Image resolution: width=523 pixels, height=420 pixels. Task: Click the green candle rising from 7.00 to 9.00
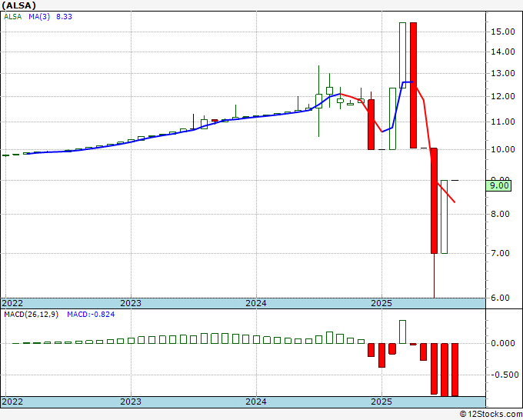point(445,217)
